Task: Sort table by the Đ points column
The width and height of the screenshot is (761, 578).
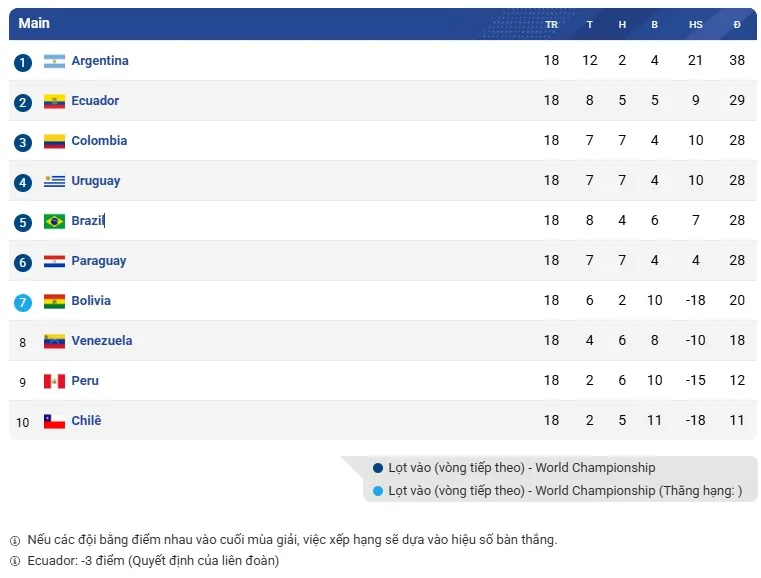Action: (x=737, y=25)
